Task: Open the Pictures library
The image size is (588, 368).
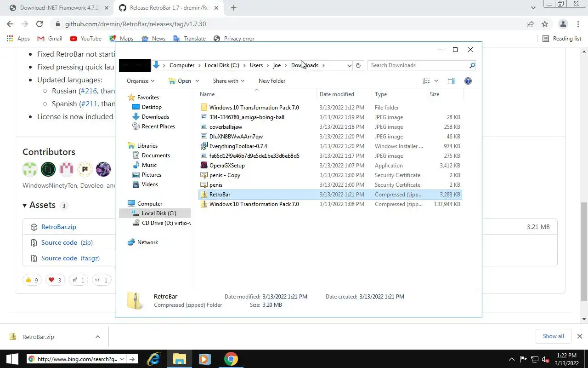Action: [x=147, y=175]
